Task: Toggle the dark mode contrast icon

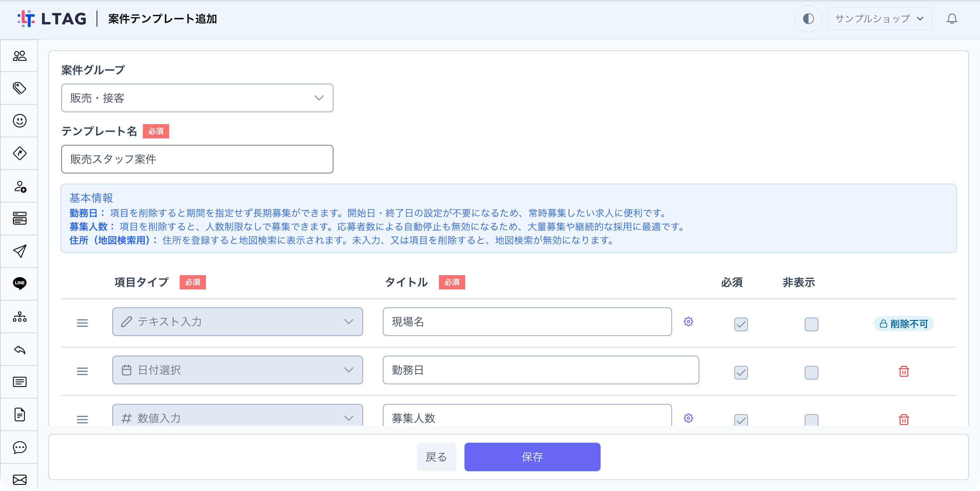Action: 808,19
